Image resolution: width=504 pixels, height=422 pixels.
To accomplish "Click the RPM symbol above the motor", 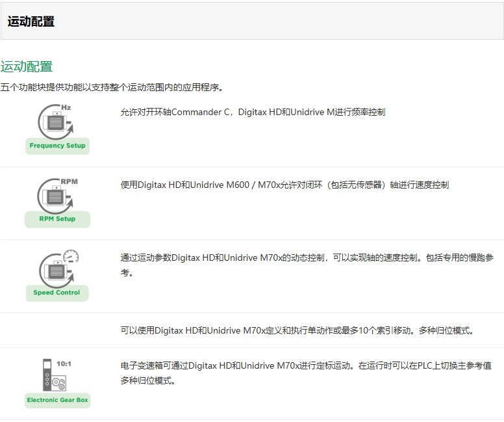I will [x=68, y=181].
